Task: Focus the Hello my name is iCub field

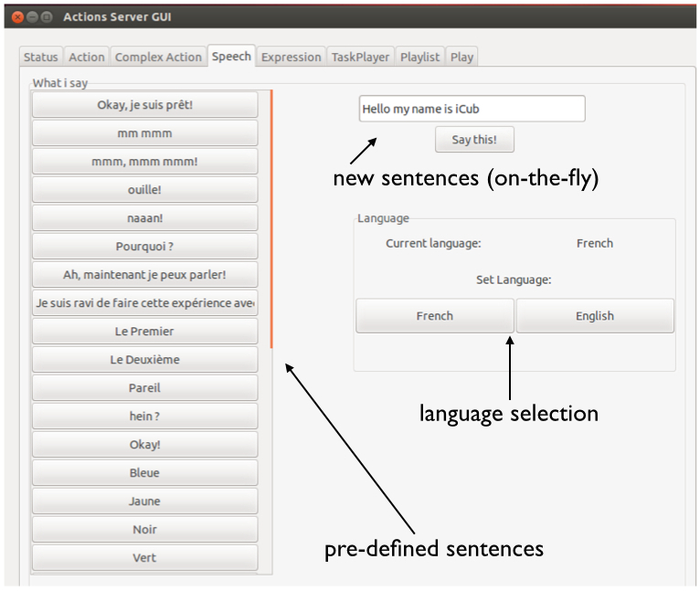Action: pos(472,109)
